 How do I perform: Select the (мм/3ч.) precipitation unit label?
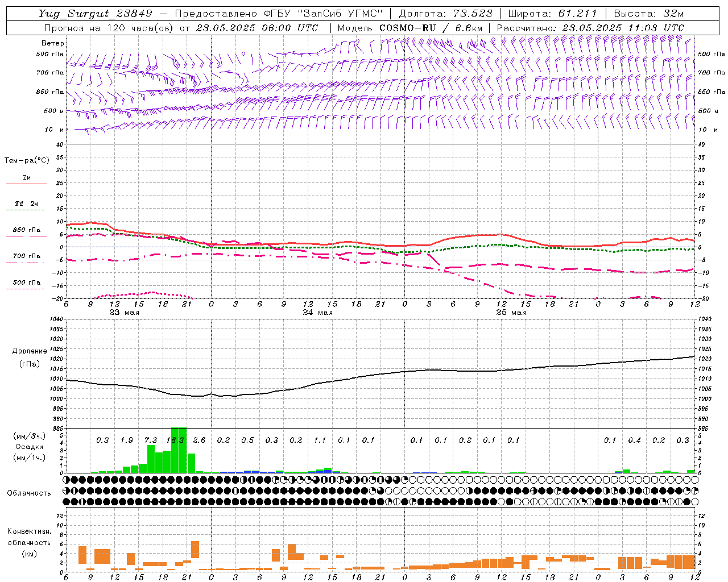pyautogui.click(x=29, y=436)
